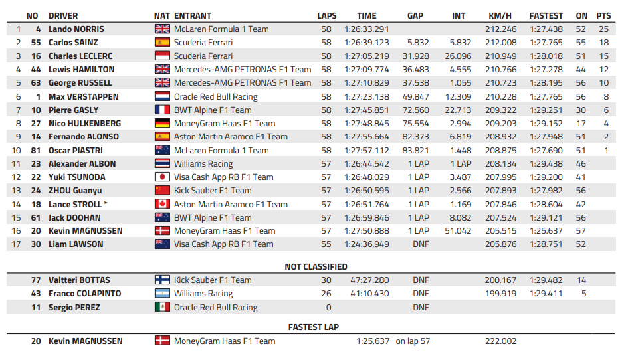Click driver name Oscar PIASTRI

click(76, 150)
